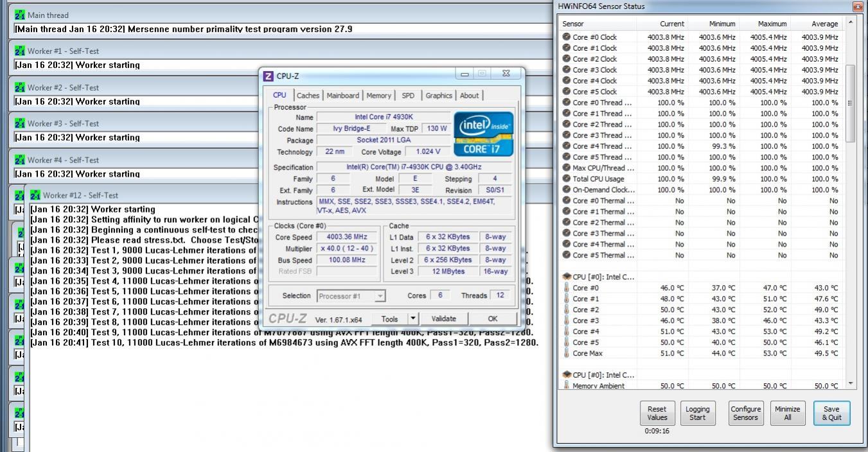This screenshot has width=868, height=452.
Task: Click the Core #2 Clock sensor icon
Action: [x=567, y=58]
